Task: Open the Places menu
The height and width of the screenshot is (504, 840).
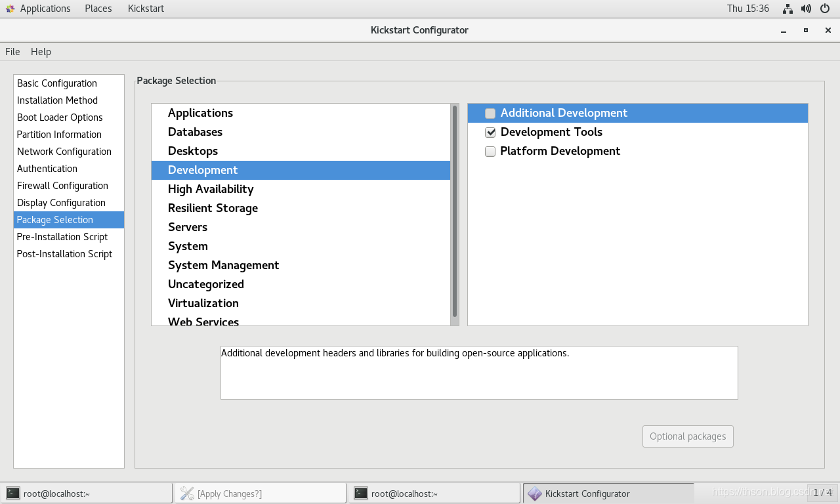Action: coord(98,9)
